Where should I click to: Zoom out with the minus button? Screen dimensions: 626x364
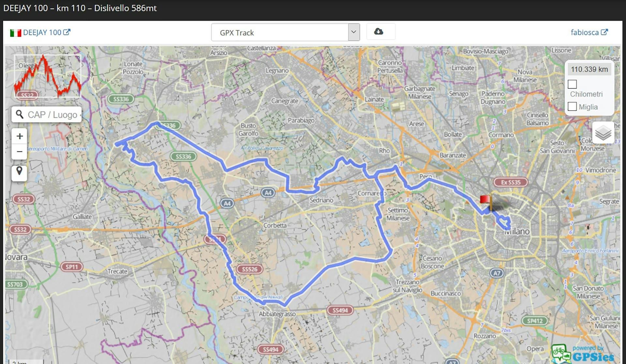tap(20, 152)
